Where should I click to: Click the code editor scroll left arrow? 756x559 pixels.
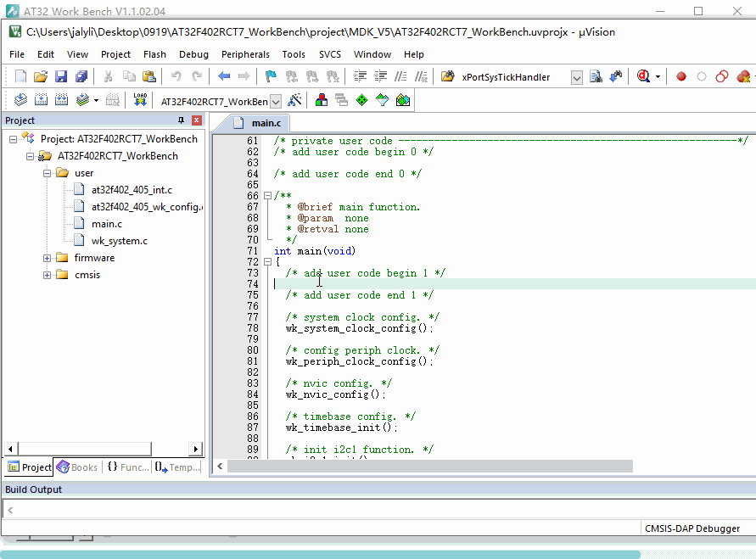220,466
